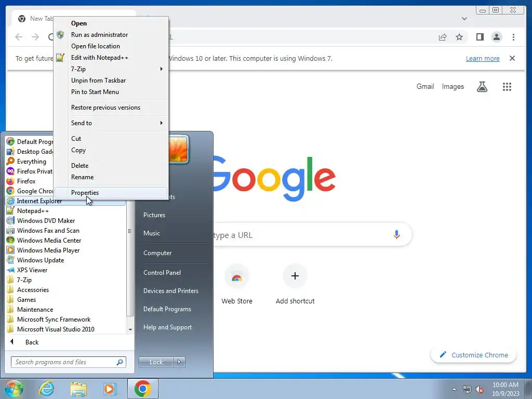Click voice search microphone
The height and width of the screenshot is (399, 532).
[x=396, y=234]
